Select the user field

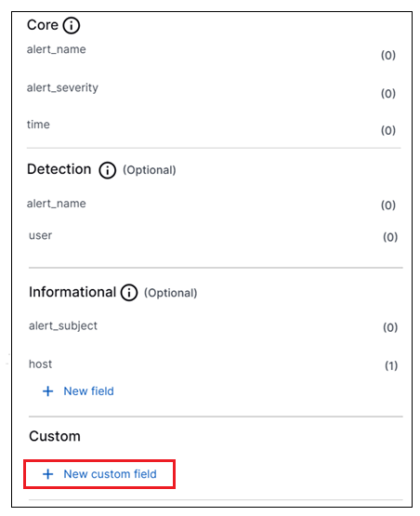pos(41,235)
